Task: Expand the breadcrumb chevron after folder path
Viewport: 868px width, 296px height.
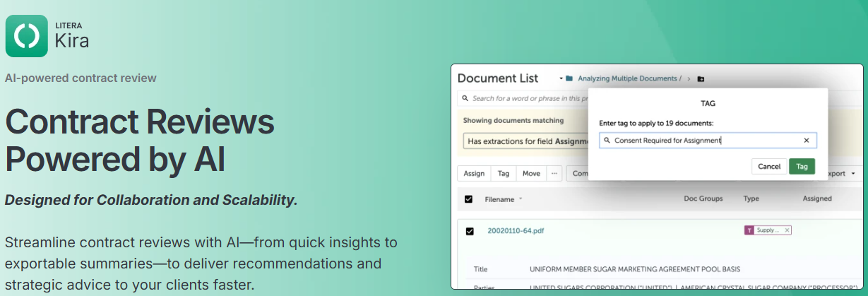Action: [x=689, y=79]
